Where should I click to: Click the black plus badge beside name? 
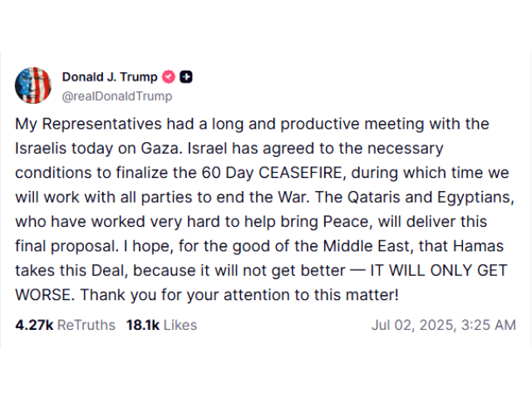(x=186, y=77)
